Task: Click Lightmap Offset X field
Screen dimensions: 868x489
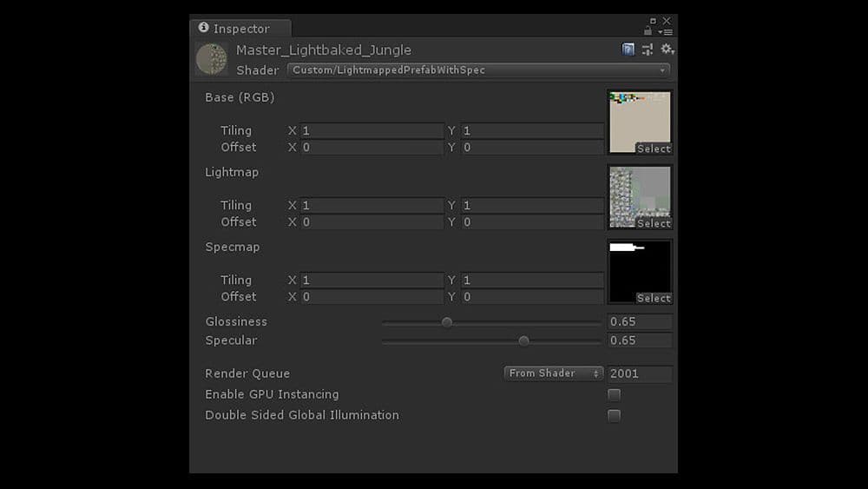Action: [x=372, y=222]
